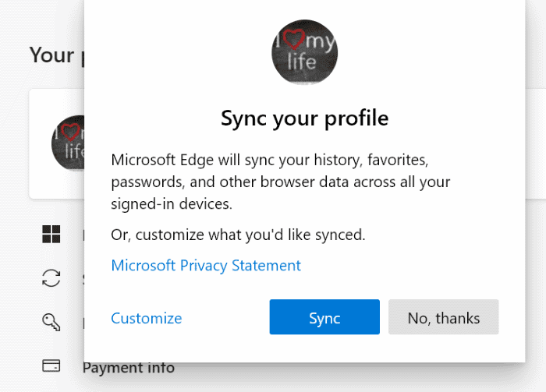Click the background profile picture on the card

pyautogui.click(x=68, y=143)
